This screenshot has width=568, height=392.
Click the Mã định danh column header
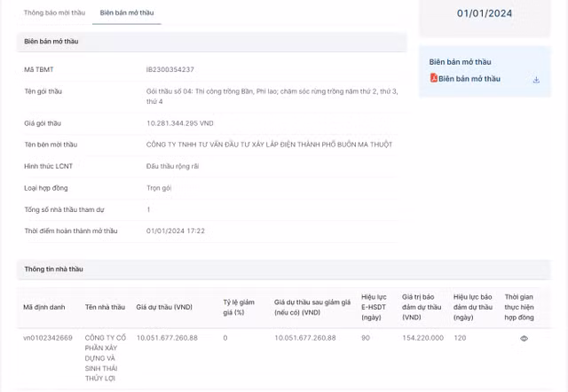pos(44,307)
